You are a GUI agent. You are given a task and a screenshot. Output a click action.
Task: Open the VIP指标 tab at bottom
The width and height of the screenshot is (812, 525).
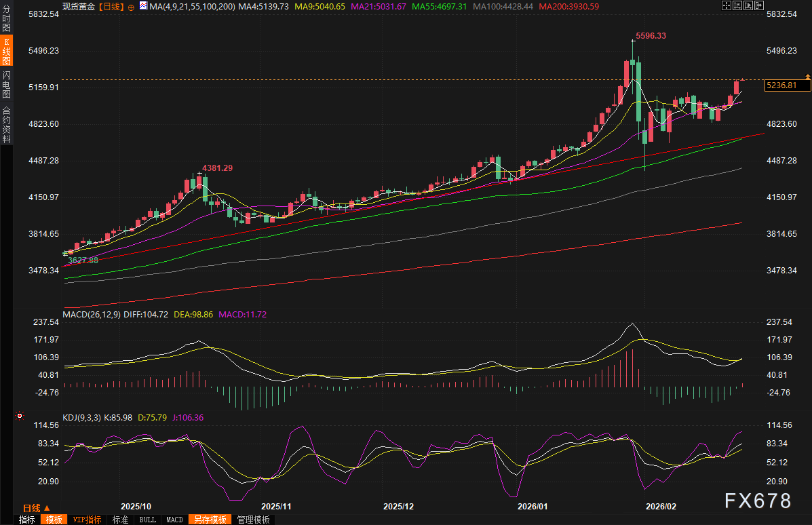click(x=87, y=519)
